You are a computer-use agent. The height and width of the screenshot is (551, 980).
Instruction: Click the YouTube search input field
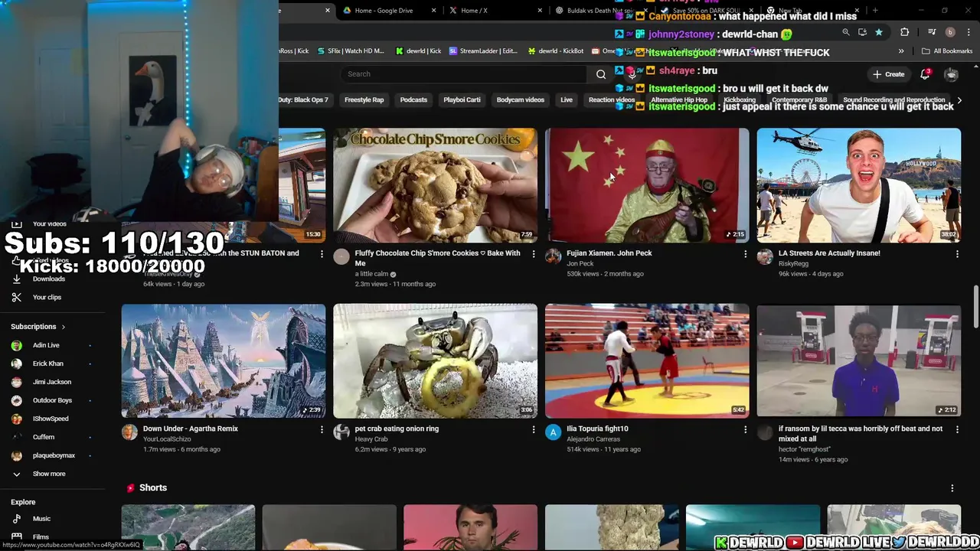(463, 74)
